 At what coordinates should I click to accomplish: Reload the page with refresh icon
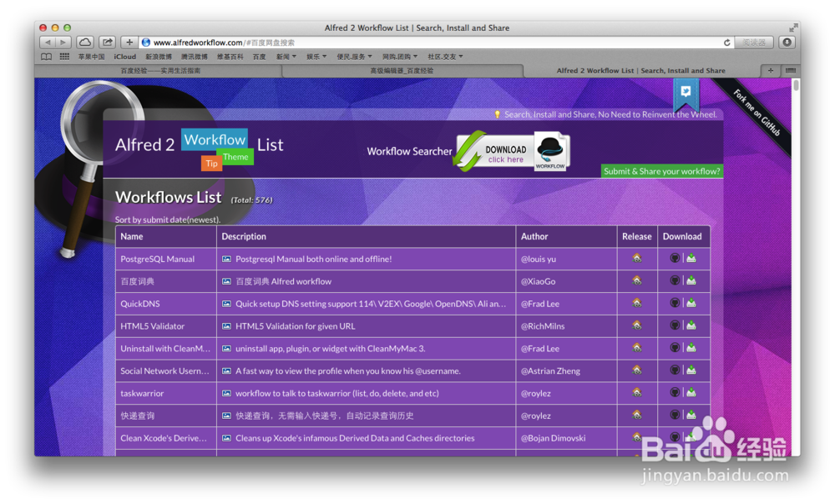coord(726,43)
